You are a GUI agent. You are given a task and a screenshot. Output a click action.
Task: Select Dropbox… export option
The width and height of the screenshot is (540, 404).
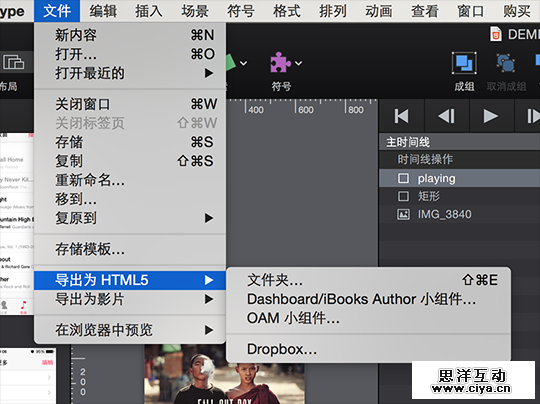tap(368, 349)
